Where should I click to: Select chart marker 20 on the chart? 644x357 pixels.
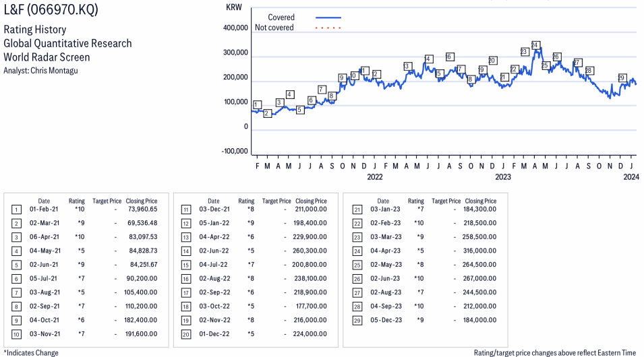492,61
